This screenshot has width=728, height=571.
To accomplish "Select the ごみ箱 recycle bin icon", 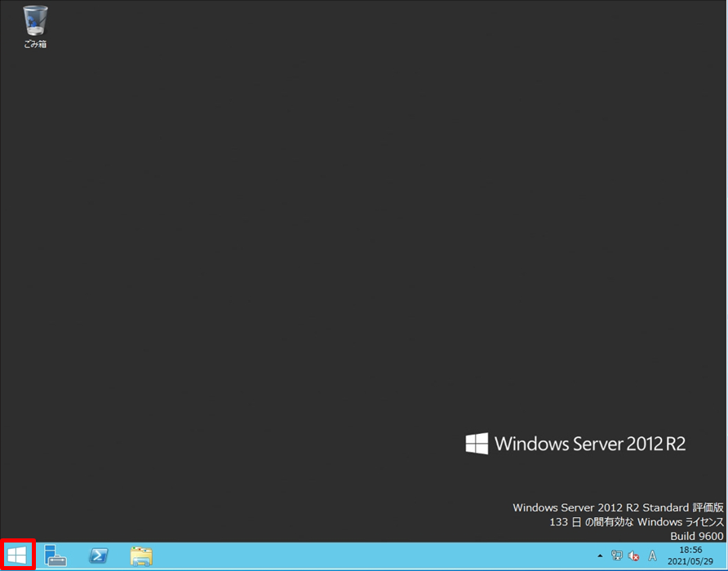I will click(x=35, y=27).
